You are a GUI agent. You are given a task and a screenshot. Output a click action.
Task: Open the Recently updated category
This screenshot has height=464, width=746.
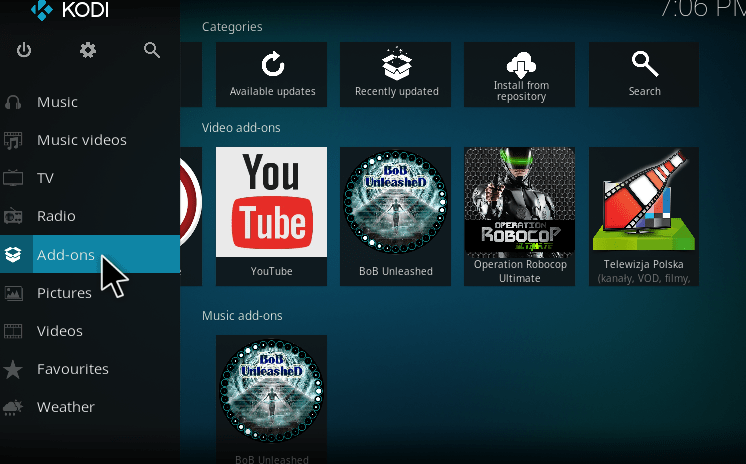(397, 74)
